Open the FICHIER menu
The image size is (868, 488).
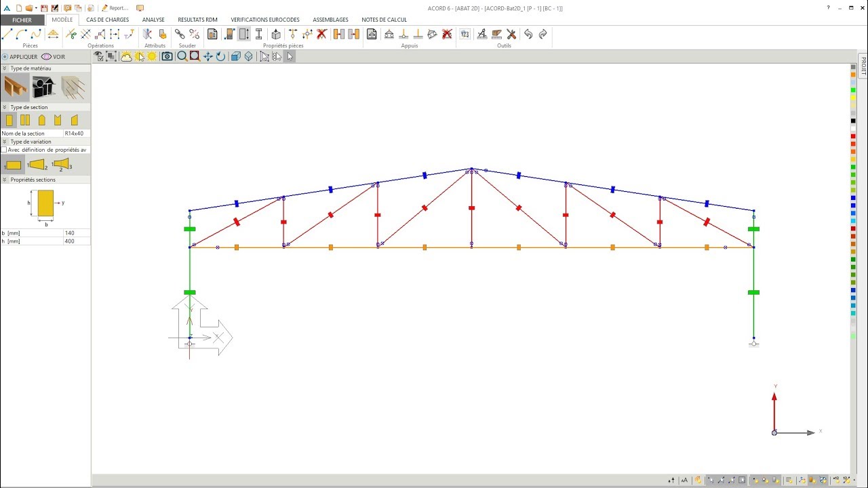point(22,20)
